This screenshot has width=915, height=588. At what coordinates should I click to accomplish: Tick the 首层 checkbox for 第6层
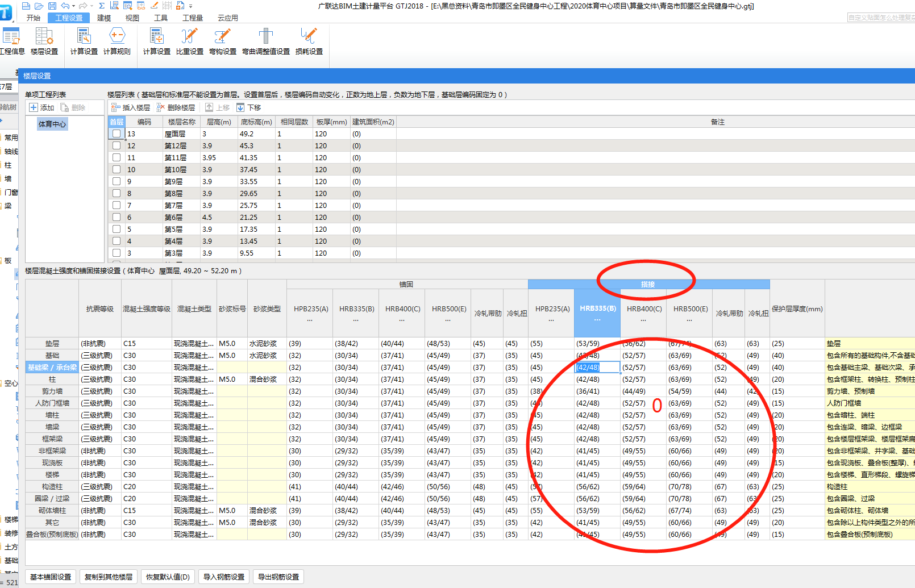[x=117, y=217]
